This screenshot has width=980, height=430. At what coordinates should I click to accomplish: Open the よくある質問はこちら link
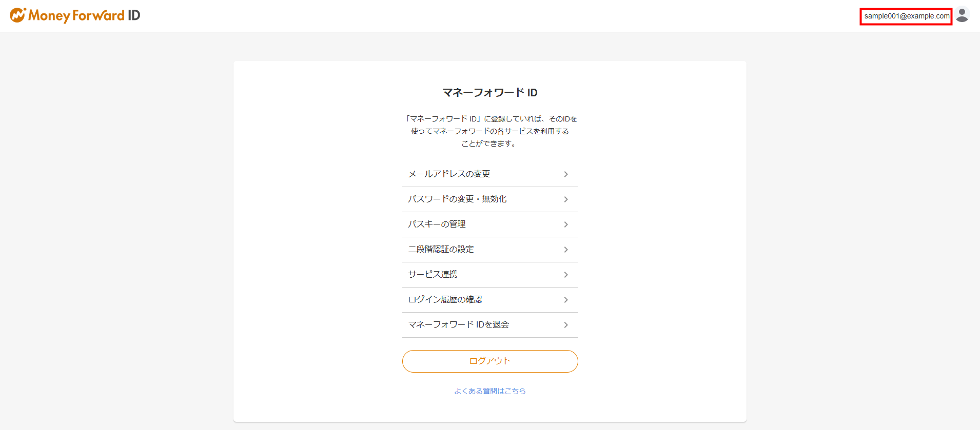point(490,391)
